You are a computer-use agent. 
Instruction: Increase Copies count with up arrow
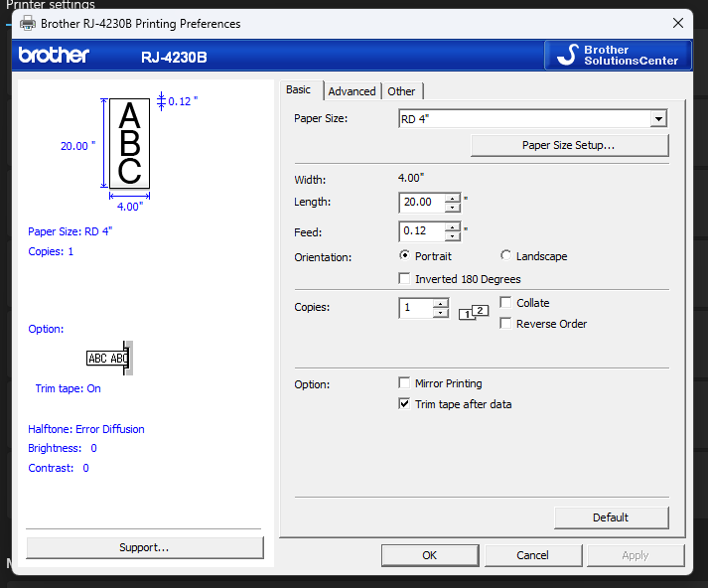(441, 303)
